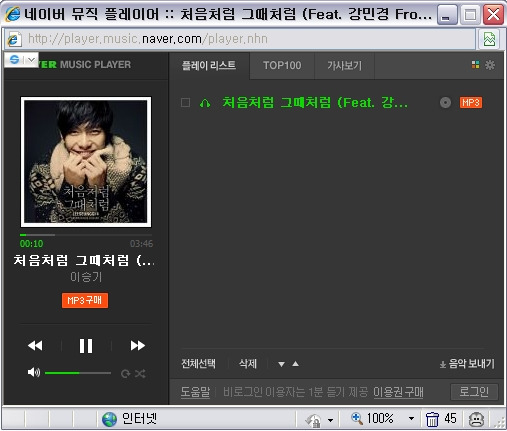Screen dimensions: 507x431
Task: Open the protected mode lock dropdown arrow
Action: coord(330,420)
